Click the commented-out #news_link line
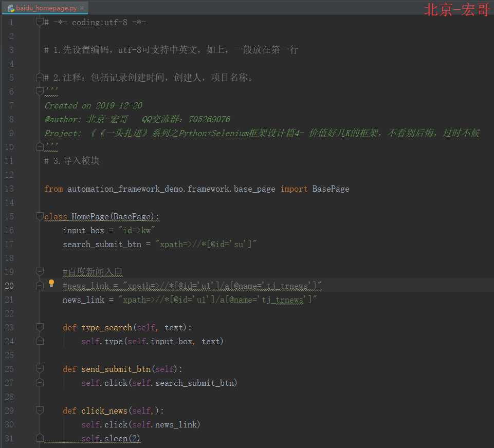Image resolution: width=494 pixels, height=448 pixels. point(192,286)
